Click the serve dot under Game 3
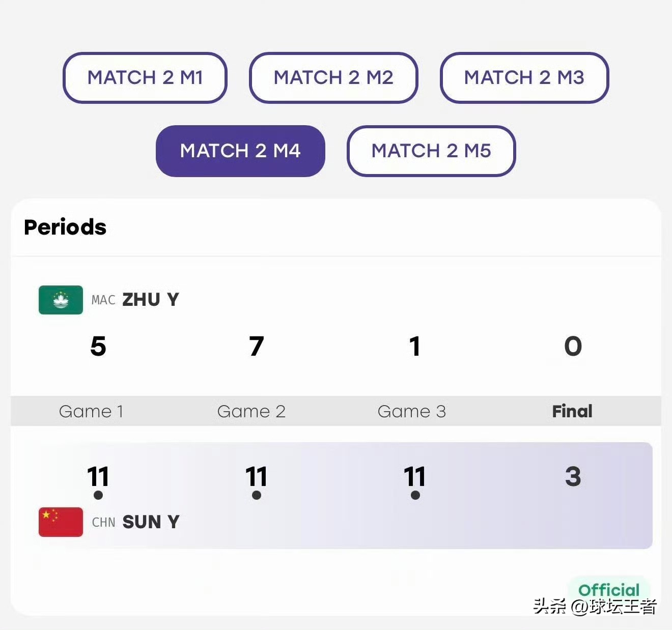Image resolution: width=672 pixels, height=630 pixels. [415, 495]
